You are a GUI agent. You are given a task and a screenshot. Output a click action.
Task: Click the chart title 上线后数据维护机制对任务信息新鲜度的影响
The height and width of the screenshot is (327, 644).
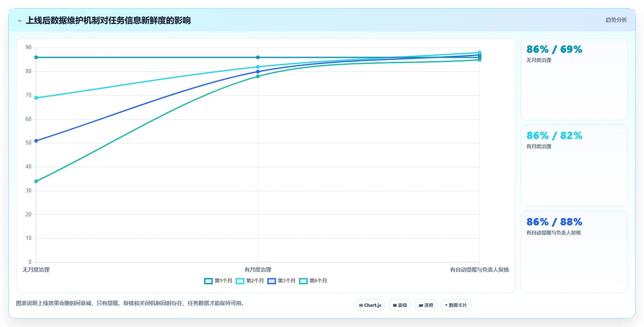coord(108,20)
